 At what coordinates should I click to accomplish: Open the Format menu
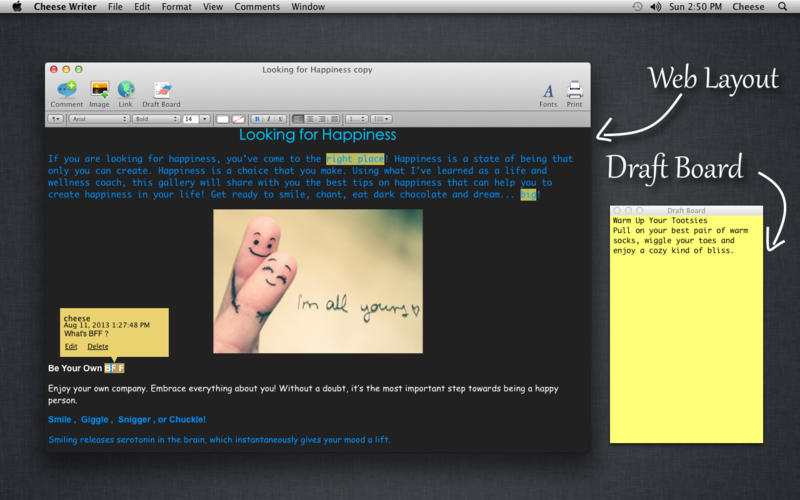tap(177, 7)
